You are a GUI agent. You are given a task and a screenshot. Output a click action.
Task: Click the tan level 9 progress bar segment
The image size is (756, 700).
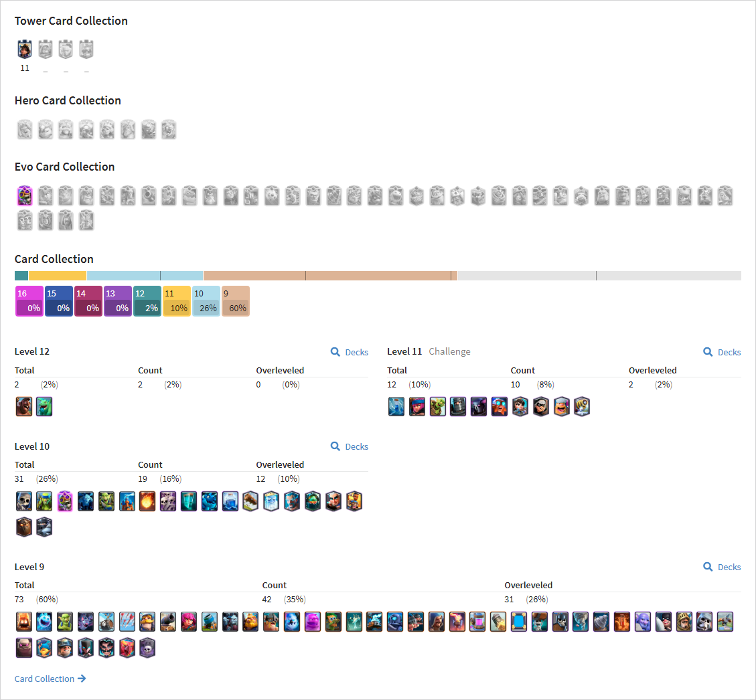point(330,276)
